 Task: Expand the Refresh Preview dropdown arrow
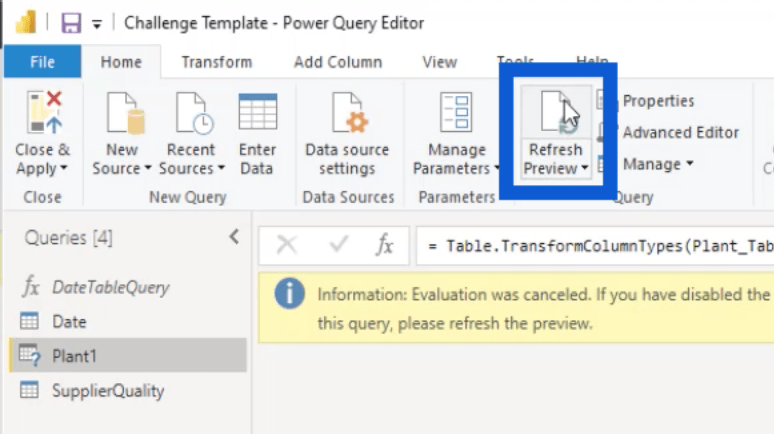click(x=584, y=168)
